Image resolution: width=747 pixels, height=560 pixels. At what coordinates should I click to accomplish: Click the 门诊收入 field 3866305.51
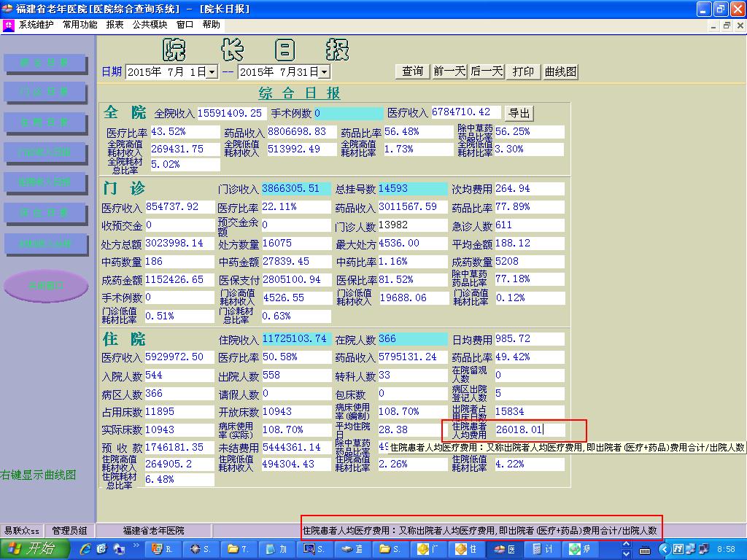coord(296,189)
